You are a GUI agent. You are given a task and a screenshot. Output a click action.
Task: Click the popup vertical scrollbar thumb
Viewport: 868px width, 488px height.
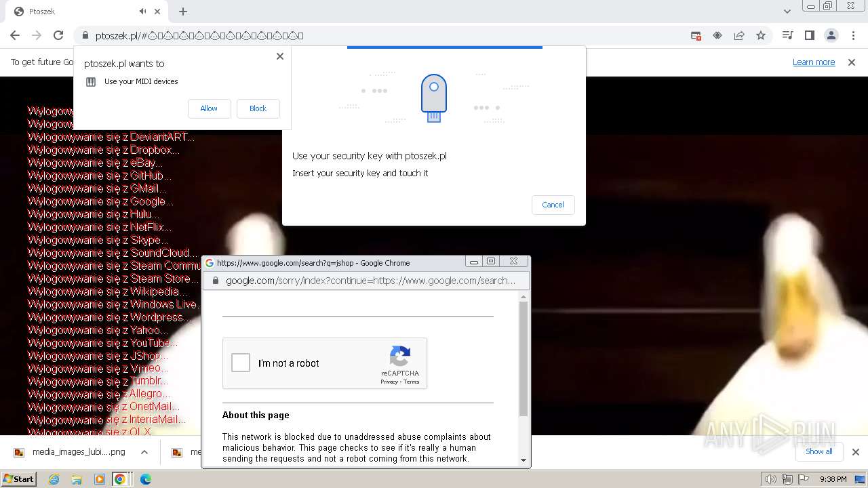523,359
